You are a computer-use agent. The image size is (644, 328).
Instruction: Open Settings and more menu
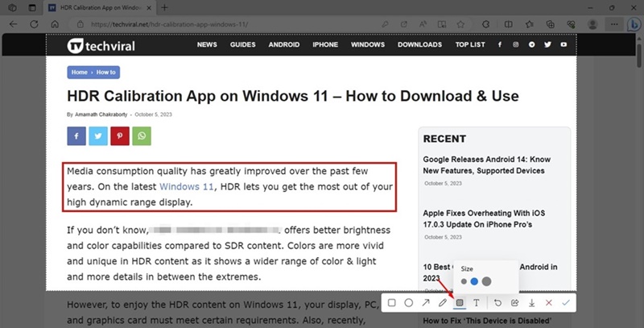614,24
